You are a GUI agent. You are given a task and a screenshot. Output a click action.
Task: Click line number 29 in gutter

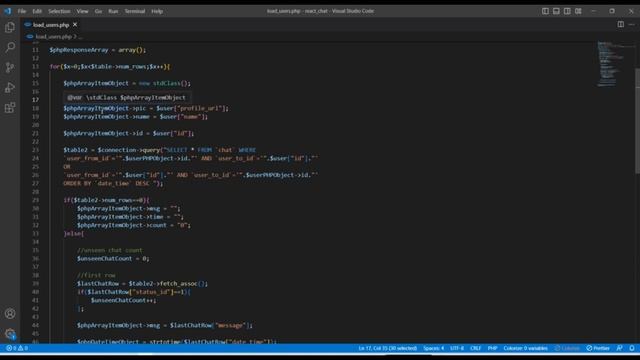coord(36,200)
